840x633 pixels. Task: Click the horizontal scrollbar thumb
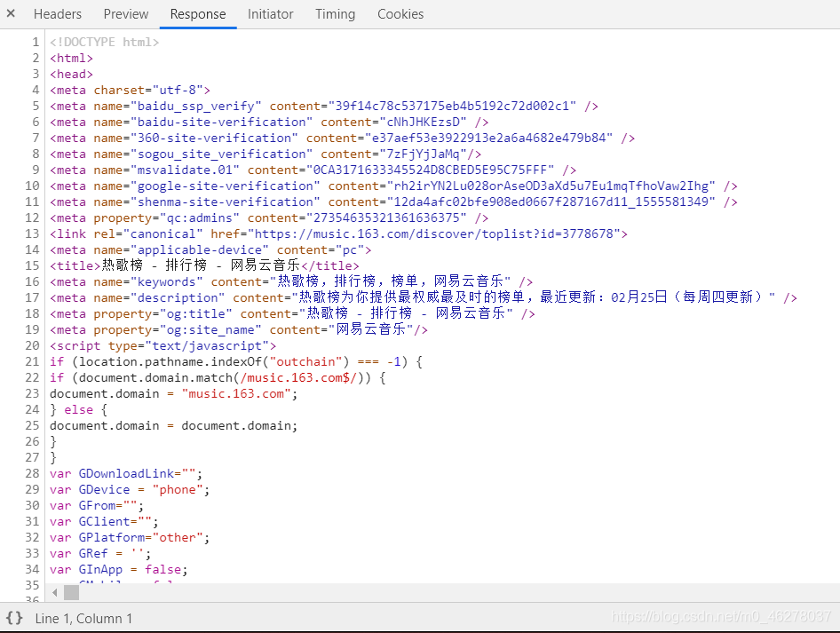(71, 592)
